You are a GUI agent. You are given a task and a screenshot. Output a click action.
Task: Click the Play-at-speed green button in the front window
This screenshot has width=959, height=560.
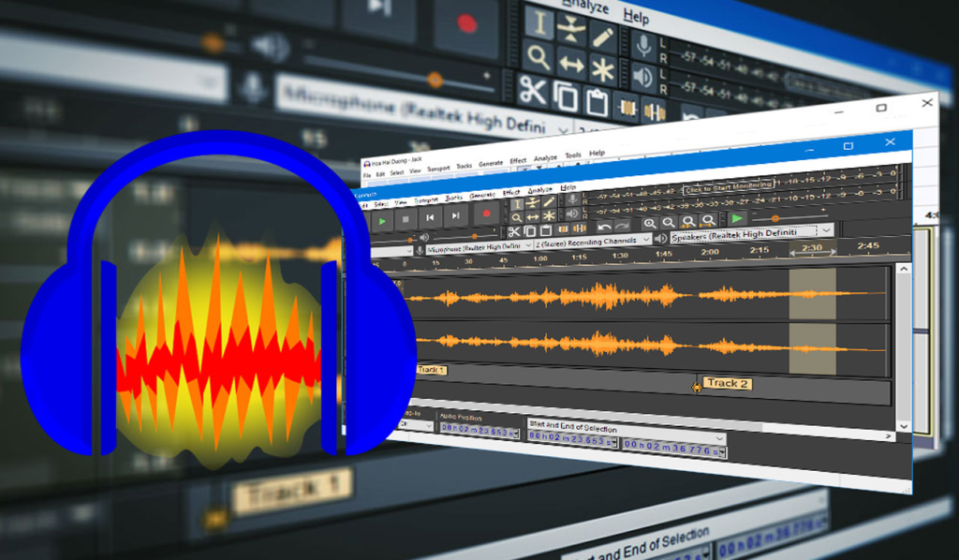(x=737, y=218)
